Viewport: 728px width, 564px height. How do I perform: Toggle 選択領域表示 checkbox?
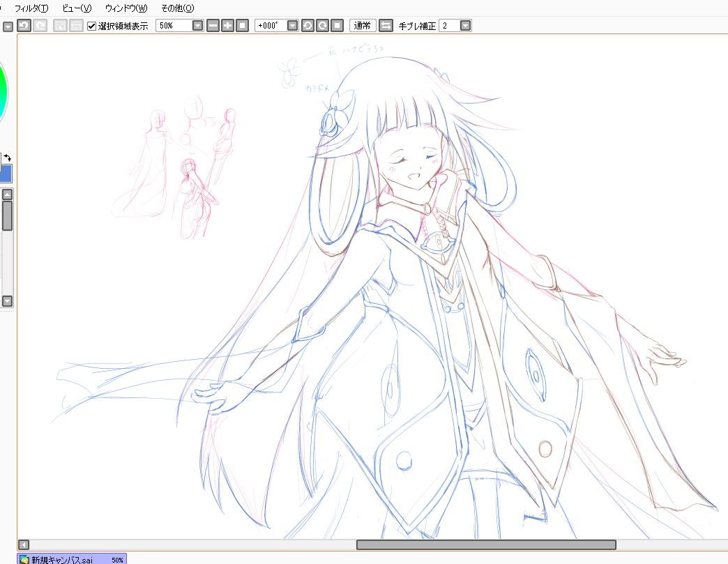(91, 26)
